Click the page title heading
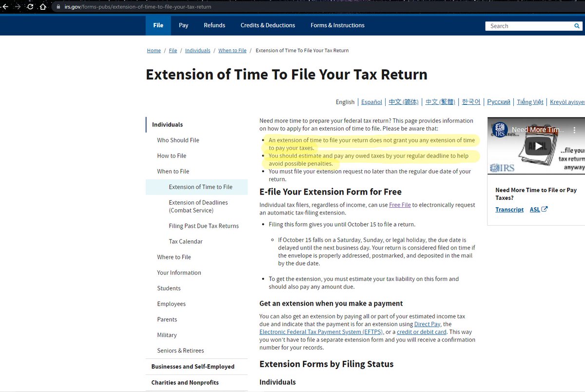Viewport: 585px width, 392px height. pyautogui.click(x=287, y=74)
